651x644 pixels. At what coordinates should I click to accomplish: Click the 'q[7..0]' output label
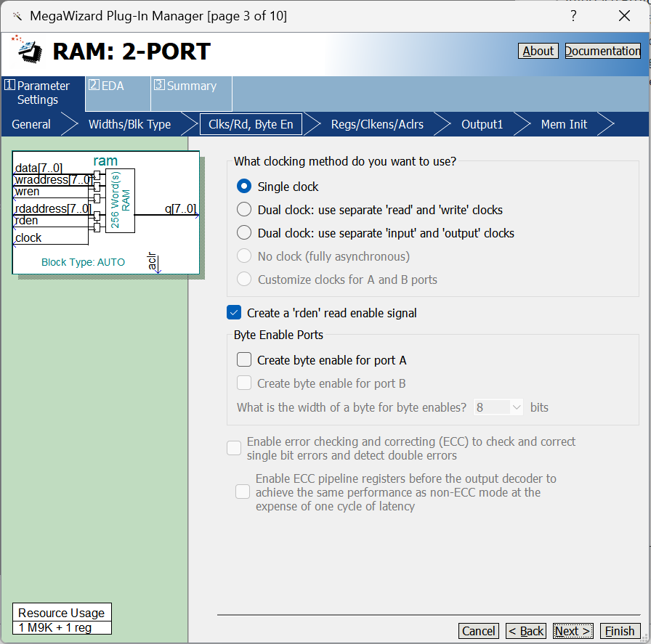180,208
